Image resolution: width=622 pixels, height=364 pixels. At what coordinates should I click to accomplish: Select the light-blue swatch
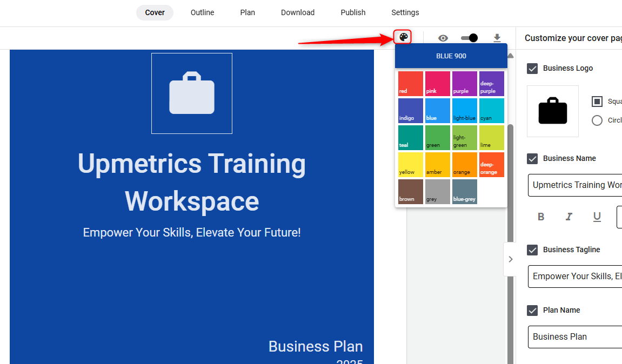click(465, 111)
